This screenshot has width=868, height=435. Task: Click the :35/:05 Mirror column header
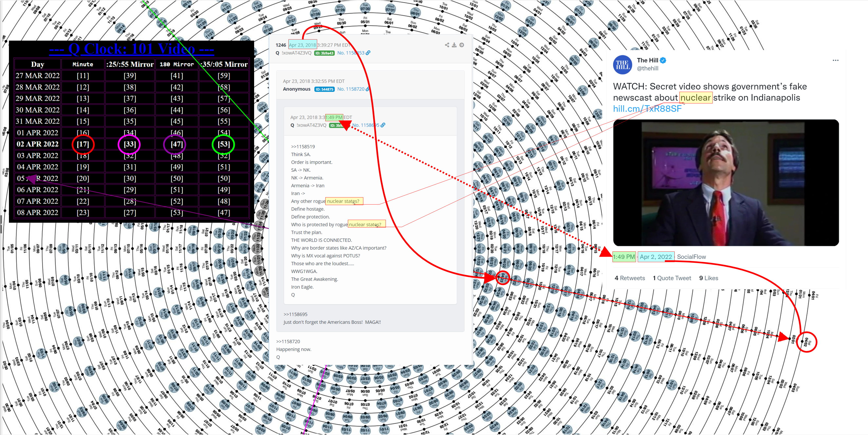224,64
